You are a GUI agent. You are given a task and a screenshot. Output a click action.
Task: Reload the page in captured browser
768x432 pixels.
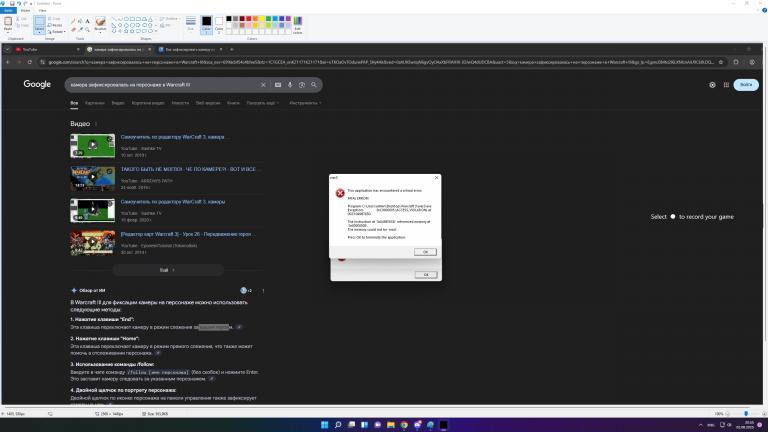pos(30,62)
